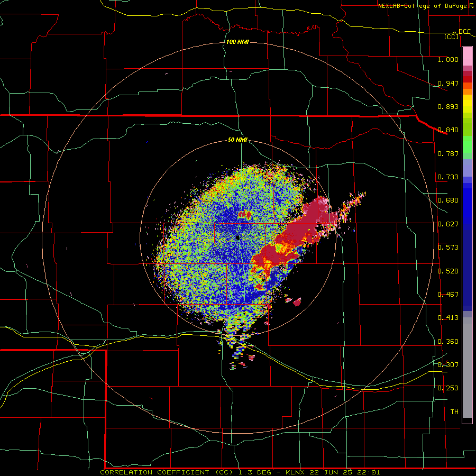Click the 1.3 DEG elevation text in the caption
This screenshot has height=476, width=476.
(x=254, y=472)
